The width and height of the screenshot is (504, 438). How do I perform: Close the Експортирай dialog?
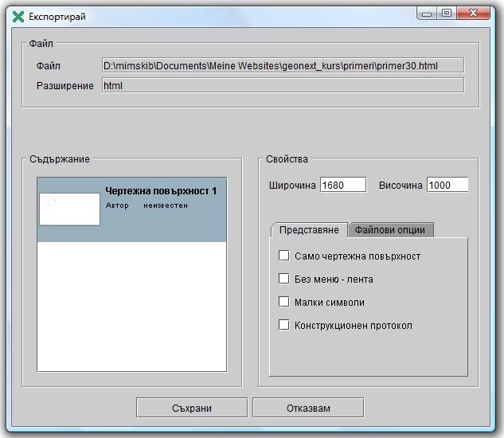(x=473, y=14)
